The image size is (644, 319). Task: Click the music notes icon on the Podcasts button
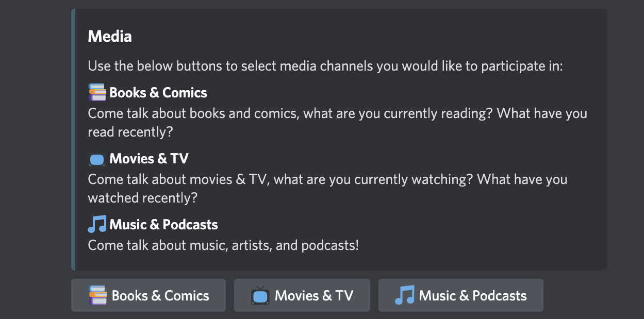405,295
